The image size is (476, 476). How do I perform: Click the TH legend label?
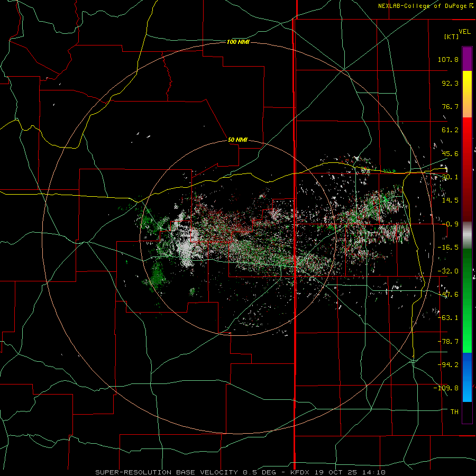click(454, 412)
